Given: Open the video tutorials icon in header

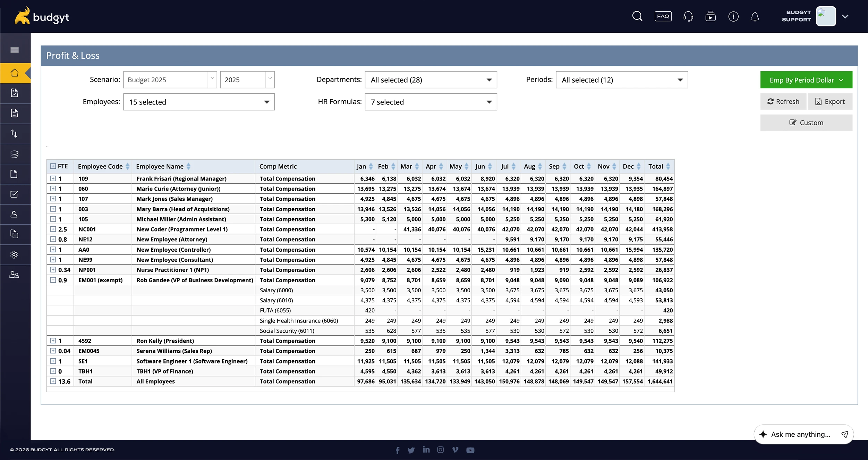Looking at the screenshot, I should pos(710,16).
